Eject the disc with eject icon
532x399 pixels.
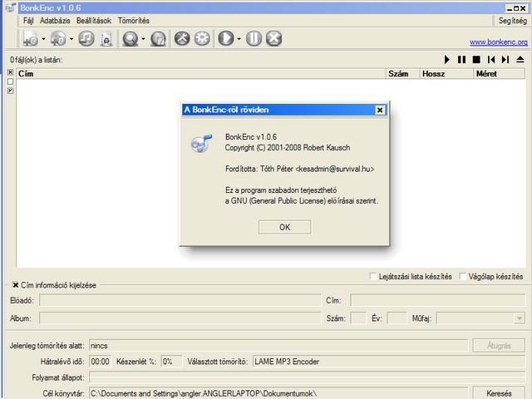[520, 60]
